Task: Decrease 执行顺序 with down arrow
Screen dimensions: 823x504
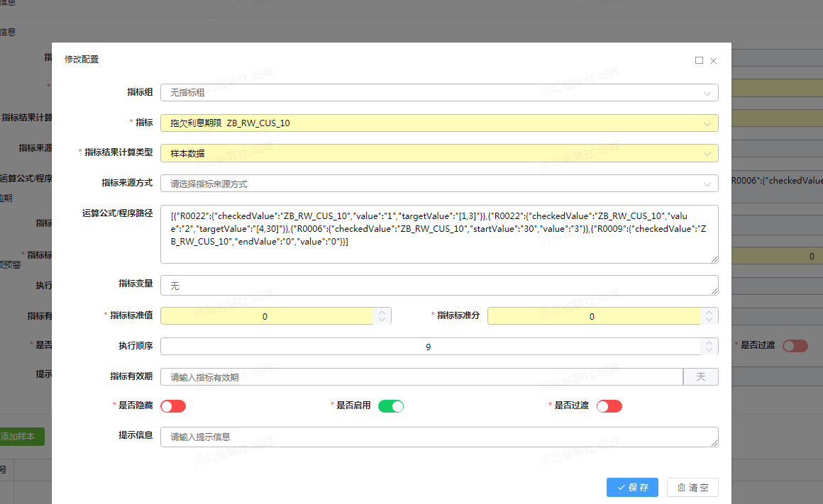Action: [x=709, y=351]
